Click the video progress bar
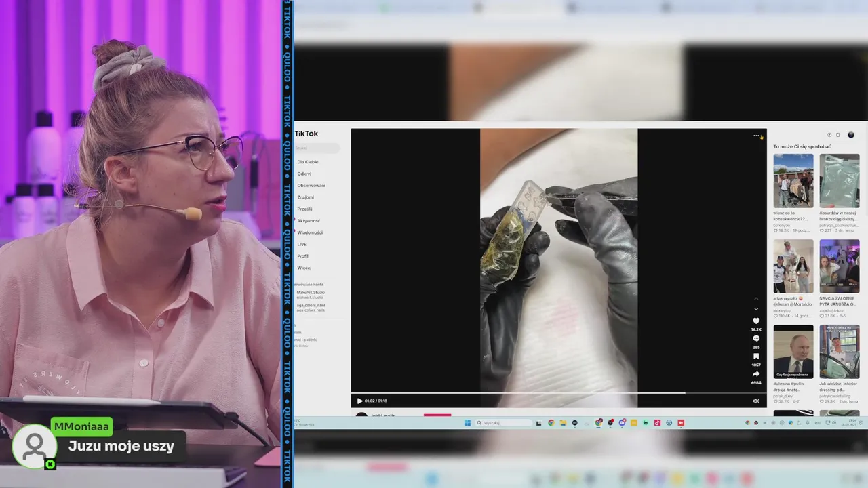This screenshot has width=868, height=488. click(x=559, y=393)
